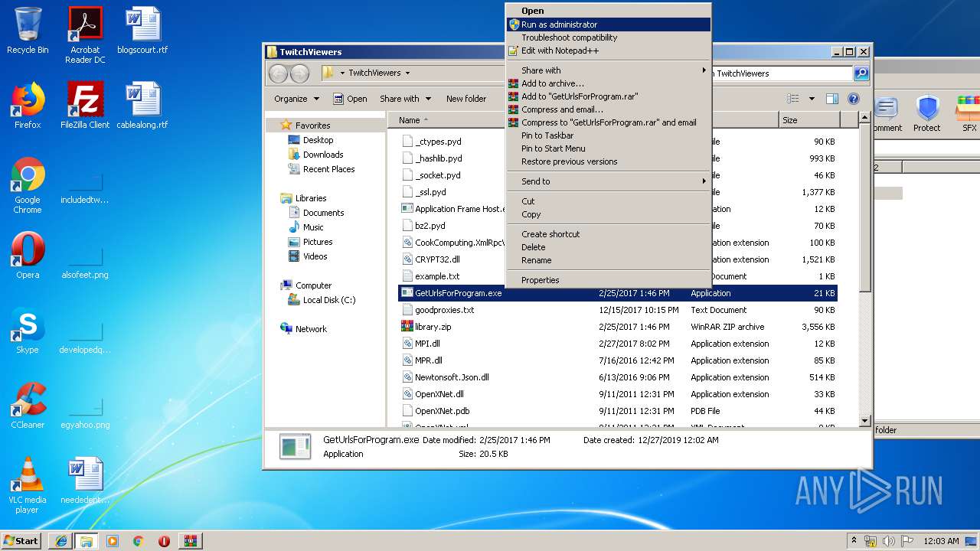Choose Copy in context menu
Viewport: 980px width, 551px height.
(609, 214)
